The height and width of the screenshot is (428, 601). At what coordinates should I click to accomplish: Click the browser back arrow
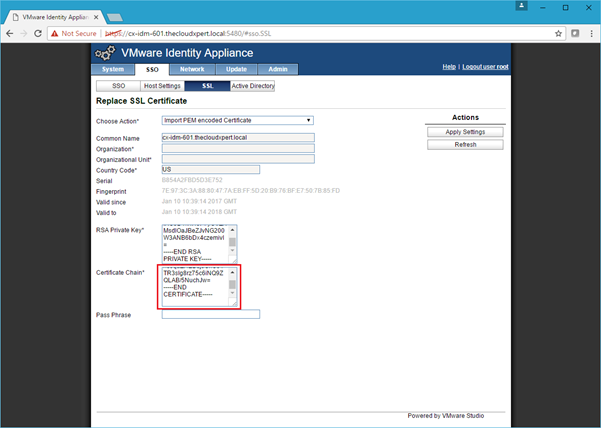click(x=12, y=33)
